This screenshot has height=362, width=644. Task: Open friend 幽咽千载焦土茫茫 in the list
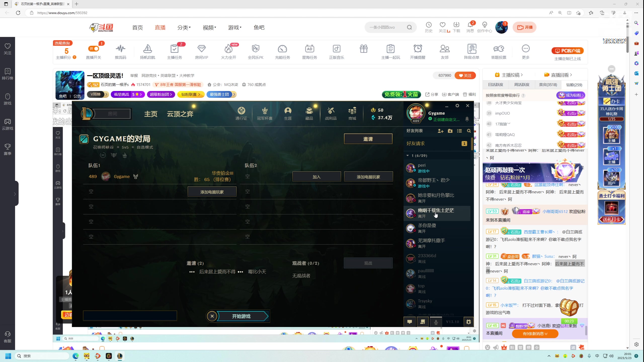(x=437, y=213)
